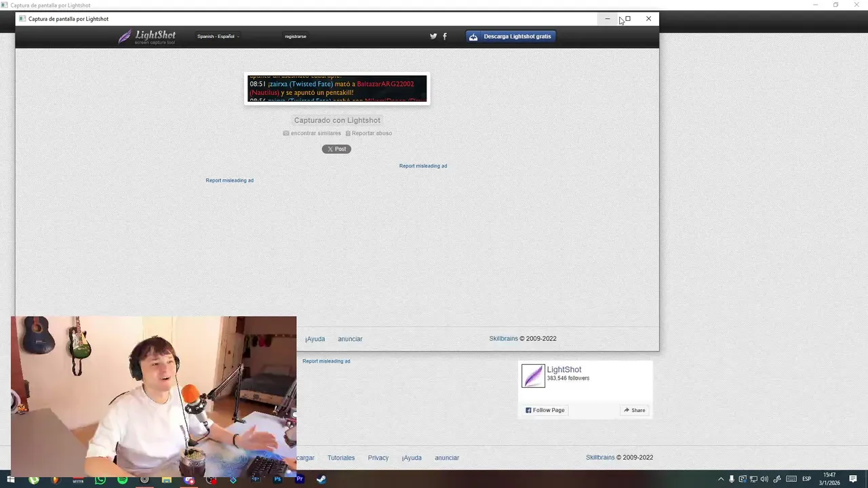Click Reportar abuso link
868x488 pixels.
click(369, 134)
